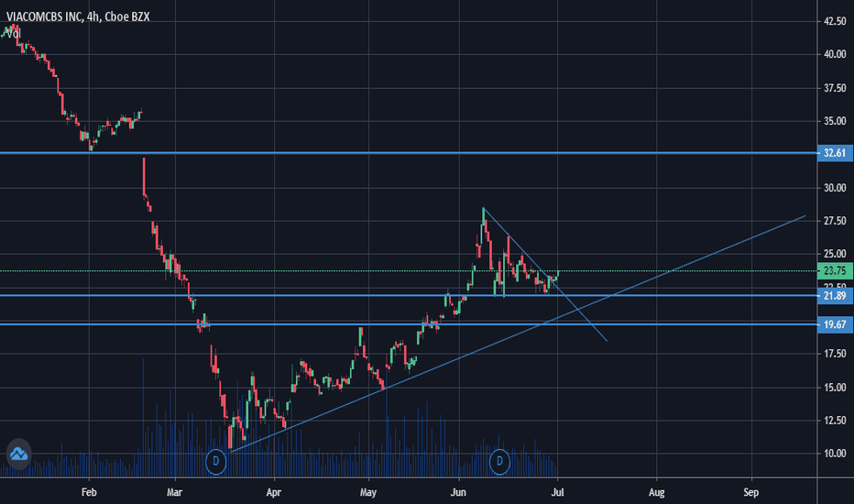Click the 12.50 price axis label
The image size is (854, 504).
[x=835, y=421]
